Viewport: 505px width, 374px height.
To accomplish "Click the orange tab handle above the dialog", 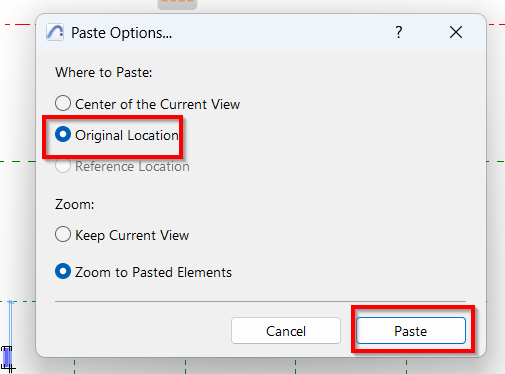I will click(x=177, y=4).
